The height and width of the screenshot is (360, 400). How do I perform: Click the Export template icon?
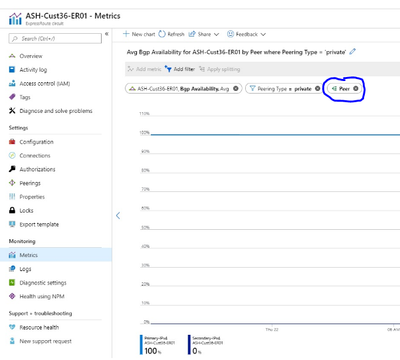[12, 224]
